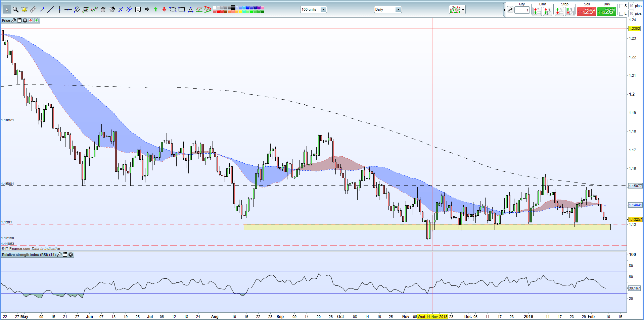Expand the add indicator dropdown arrow
Screen dimensions: 644x320
tap(463, 9)
